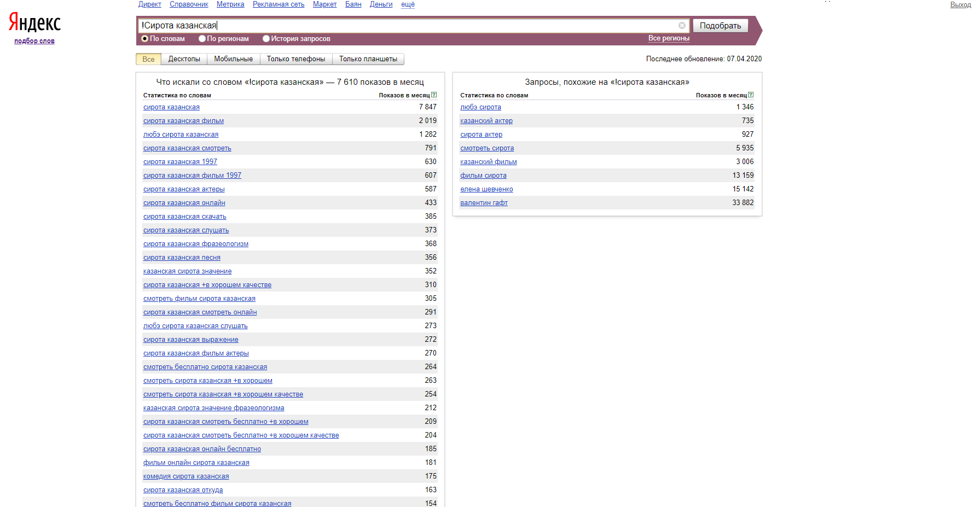Image resolution: width=980 pixels, height=507 pixels.
Task: Select the 'По словам' radio button
Action: pyautogui.click(x=145, y=39)
